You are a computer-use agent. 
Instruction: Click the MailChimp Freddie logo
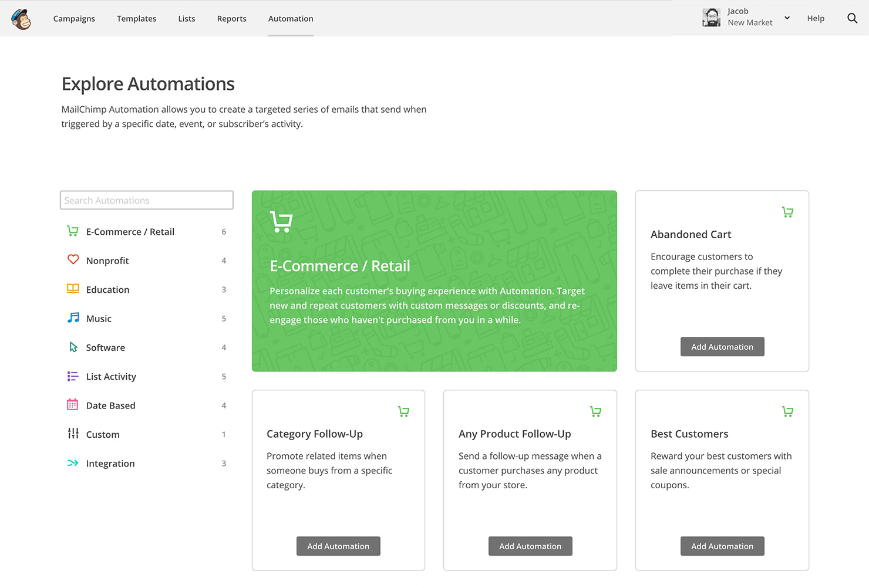21,19
